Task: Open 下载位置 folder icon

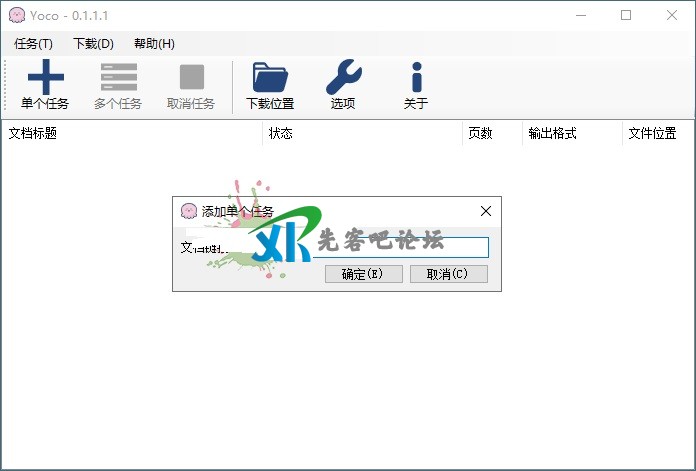Action: [x=270, y=78]
